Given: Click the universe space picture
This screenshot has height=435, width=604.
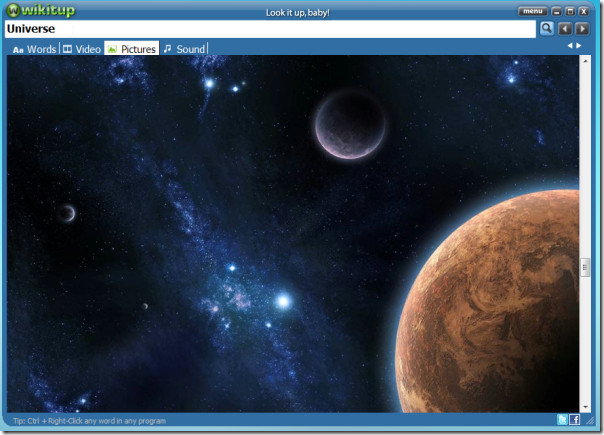Looking at the screenshot, I should point(293,234).
